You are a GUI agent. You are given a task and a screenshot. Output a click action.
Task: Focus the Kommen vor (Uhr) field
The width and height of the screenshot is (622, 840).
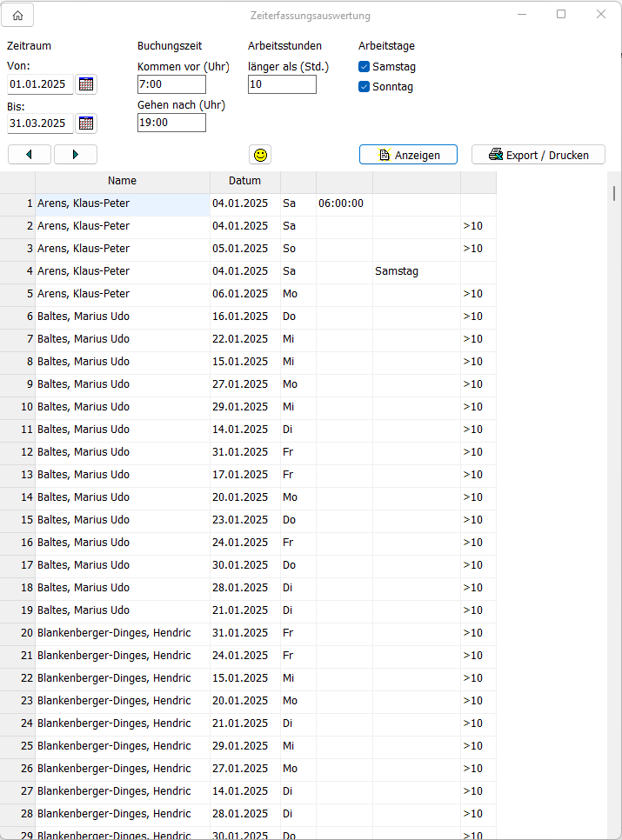click(x=171, y=84)
